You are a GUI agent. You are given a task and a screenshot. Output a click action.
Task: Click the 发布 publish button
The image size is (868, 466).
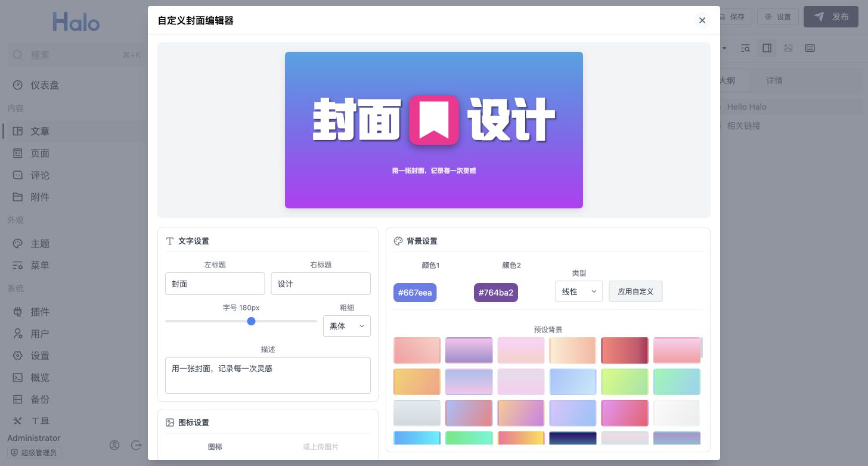pyautogui.click(x=832, y=17)
